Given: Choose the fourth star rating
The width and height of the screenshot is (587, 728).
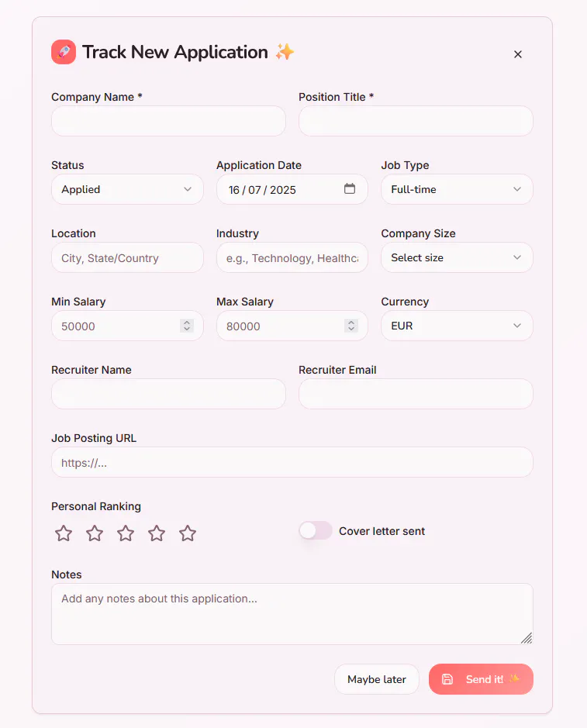Looking at the screenshot, I should pyautogui.click(x=157, y=533).
